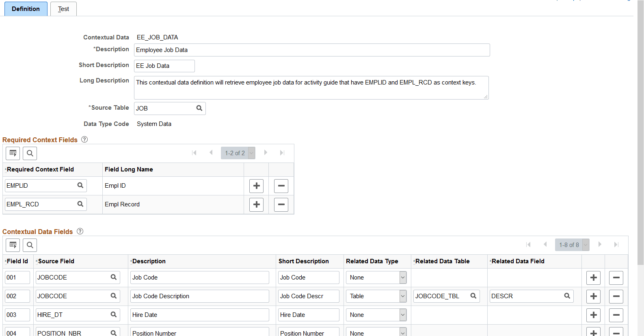Viewport: 644px width, 336px height.
Task: Add row after EMPLID context field
Action: [256, 186]
